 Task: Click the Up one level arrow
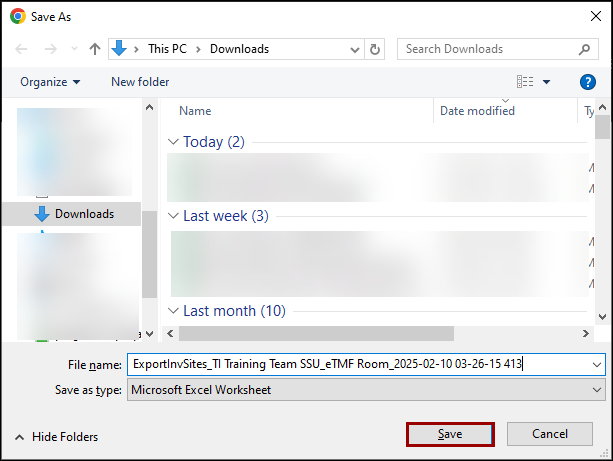(x=95, y=49)
